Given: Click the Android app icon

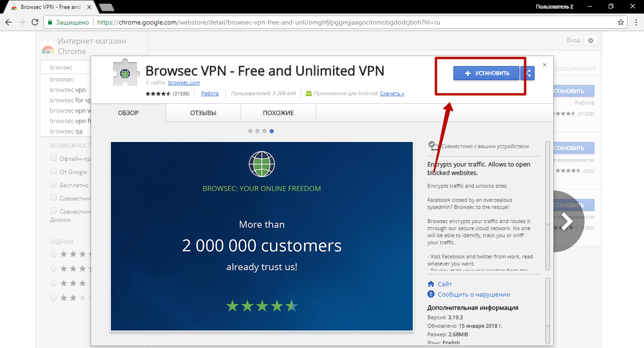Looking at the screenshot, I should pos(309,93).
